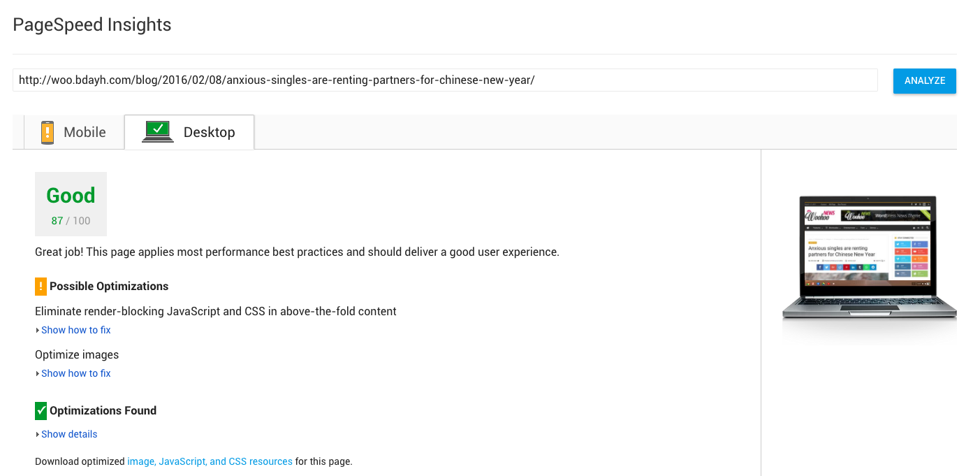Screen dimensions: 980x476
Task: Expand fix for render-blocking JavaScript and CSS
Action: click(75, 330)
